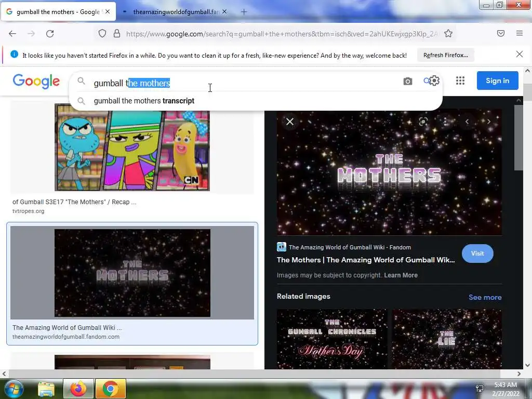Click the Google Lens icon in preview

(x=423, y=122)
